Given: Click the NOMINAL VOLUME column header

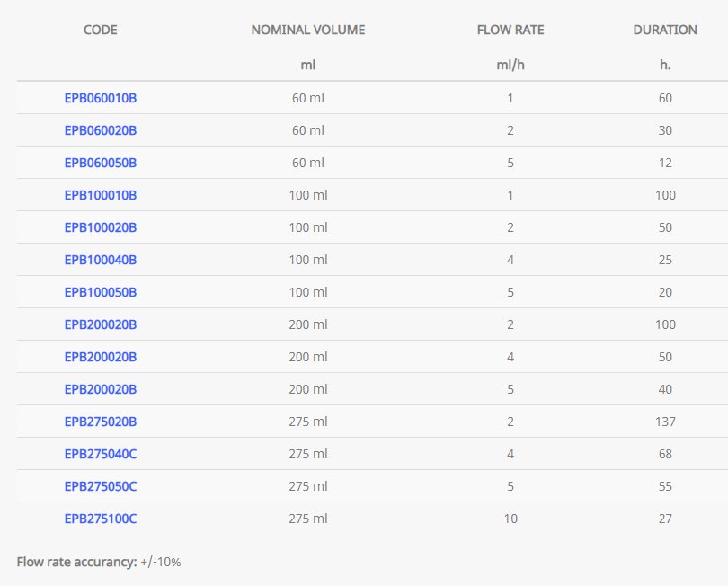Looking at the screenshot, I should coord(308,30).
